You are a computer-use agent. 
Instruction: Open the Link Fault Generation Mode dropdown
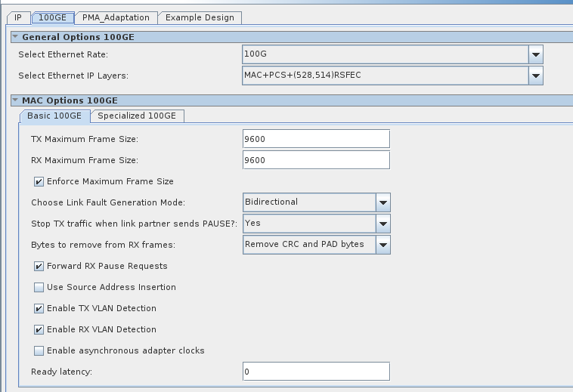[x=383, y=202]
